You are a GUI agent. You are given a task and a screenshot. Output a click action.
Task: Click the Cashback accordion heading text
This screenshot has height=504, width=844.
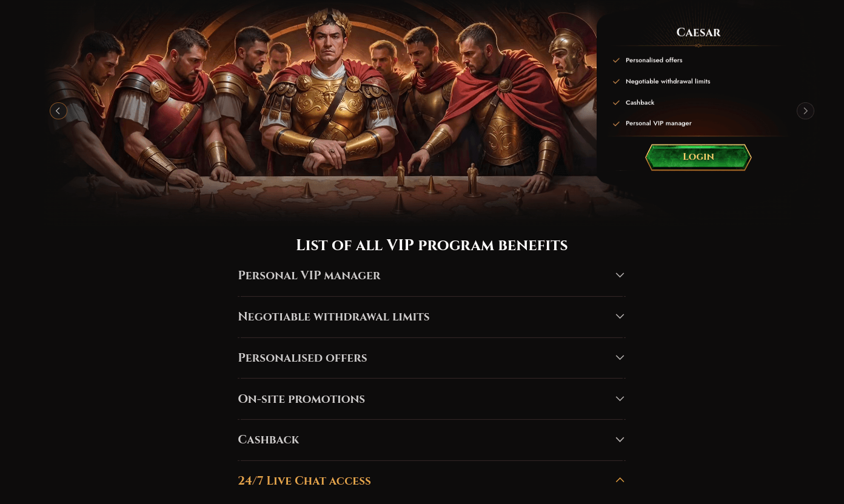tap(269, 440)
